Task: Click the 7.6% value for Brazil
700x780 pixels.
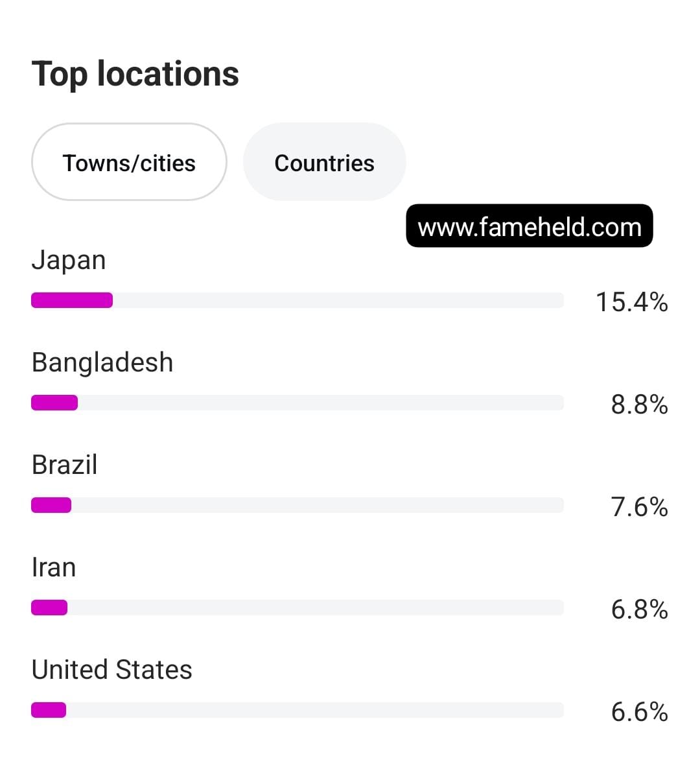Action: click(640, 507)
